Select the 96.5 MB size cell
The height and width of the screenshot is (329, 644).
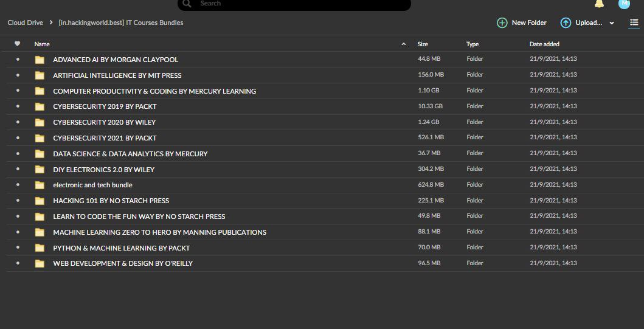[x=429, y=263]
